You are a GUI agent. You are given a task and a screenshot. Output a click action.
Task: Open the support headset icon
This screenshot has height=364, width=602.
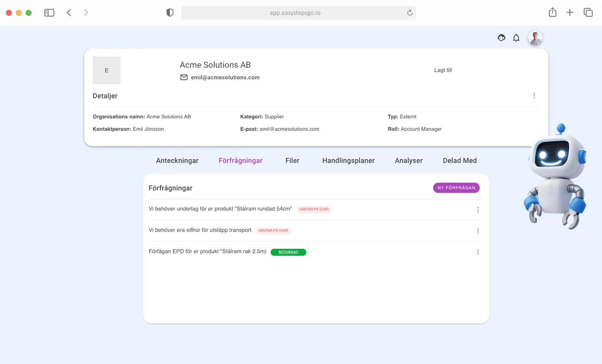tap(501, 38)
